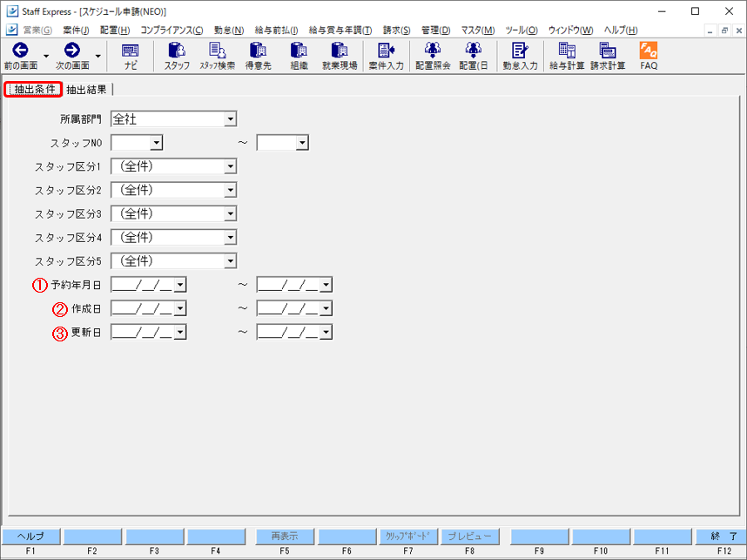Click the menu bar document icon beside 営業
747x560 pixels.
(x=12, y=30)
